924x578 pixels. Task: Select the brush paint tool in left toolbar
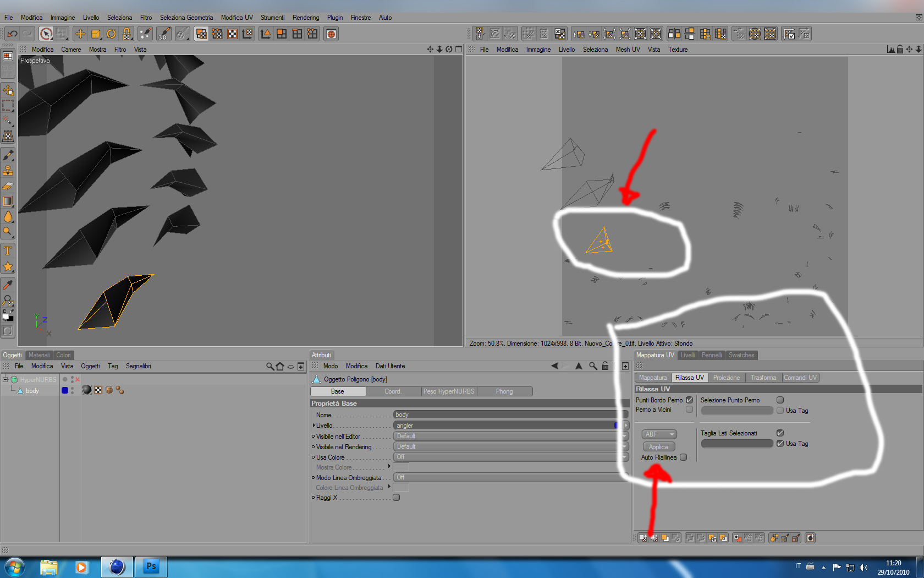click(x=8, y=155)
